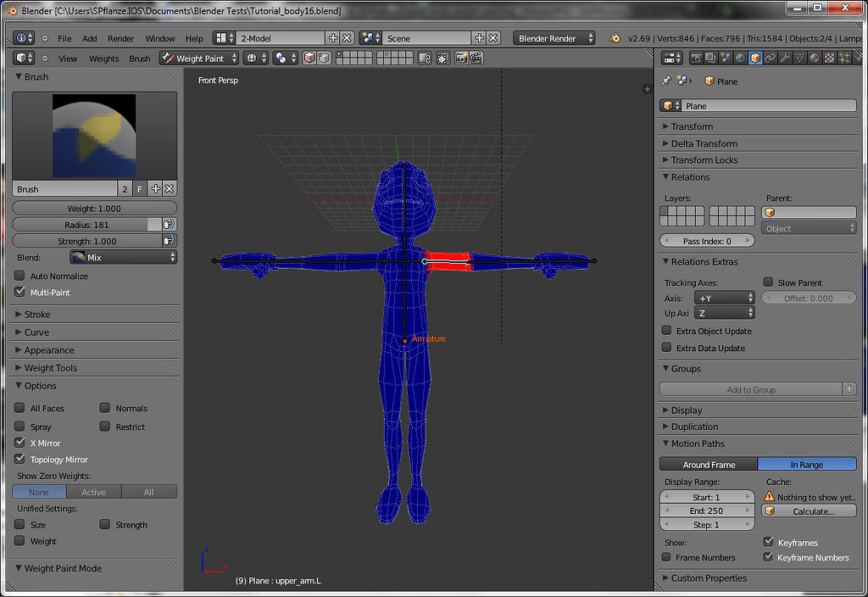Open the Particles properties tab
The width and height of the screenshot is (868, 597).
click(844, 59)
